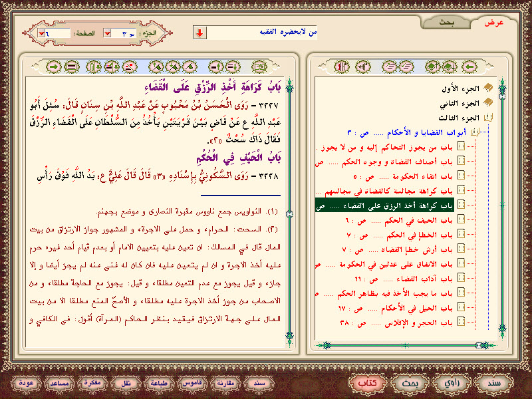Click page icon beside باب آداب القضاء
The image size is (532, 399).
pyautogui.click(x=461, y=277)
